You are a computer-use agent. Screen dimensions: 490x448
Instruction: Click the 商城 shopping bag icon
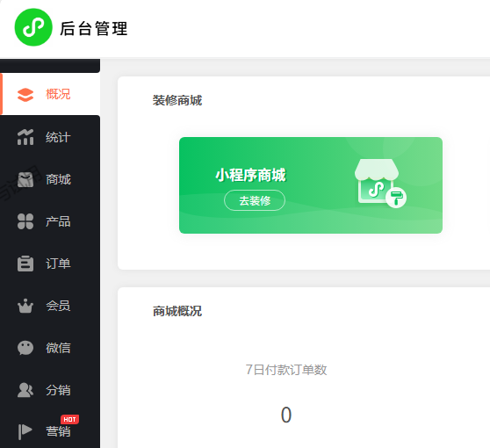click(x=25, y=180)
